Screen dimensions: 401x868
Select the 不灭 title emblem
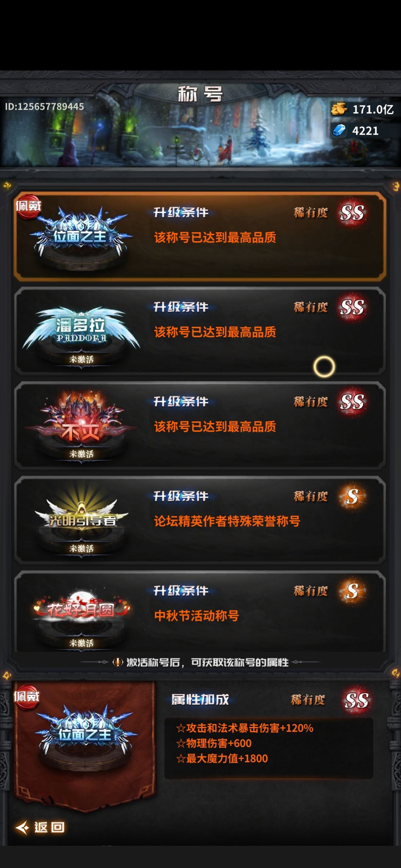[81, 423]
